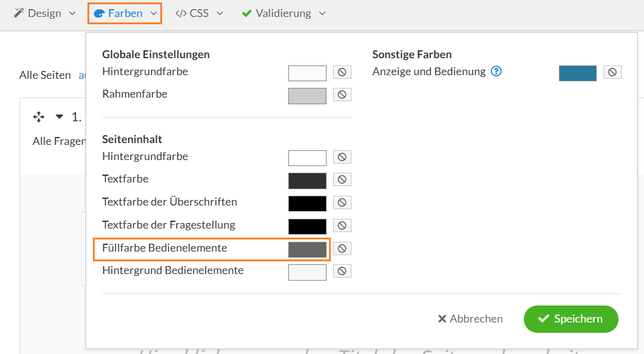The image size is (644, 354).
Task: Close the Farben menu tab
Action: click(125, 13)
